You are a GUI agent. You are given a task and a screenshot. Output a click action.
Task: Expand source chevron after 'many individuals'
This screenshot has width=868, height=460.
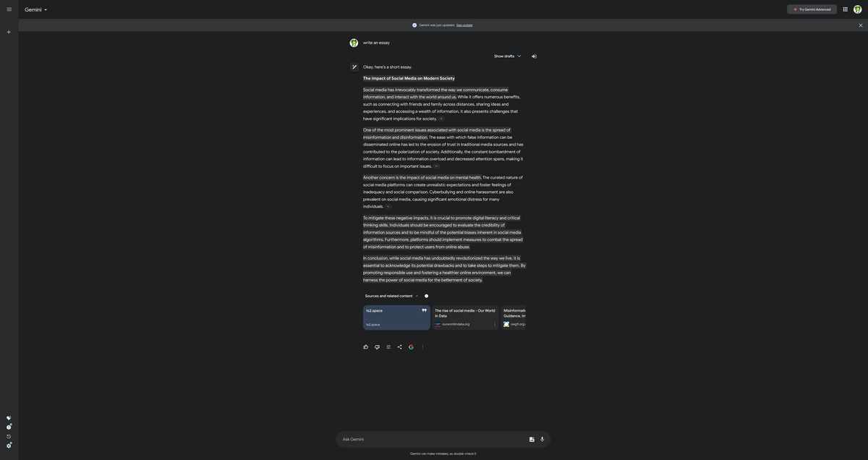click(x=388, y=207)
